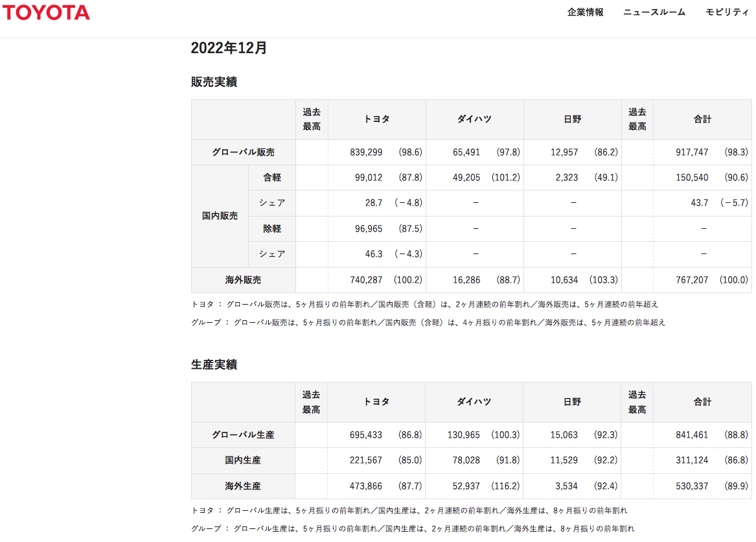
Task: Click Toyota domestic production value 221,567
Action: click(366, 460)
